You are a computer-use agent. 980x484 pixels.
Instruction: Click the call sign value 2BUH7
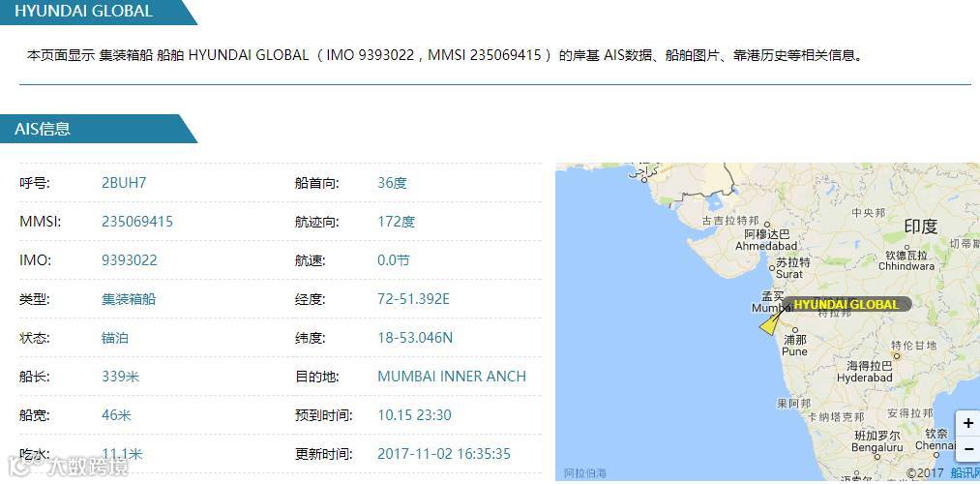[124, 183]
